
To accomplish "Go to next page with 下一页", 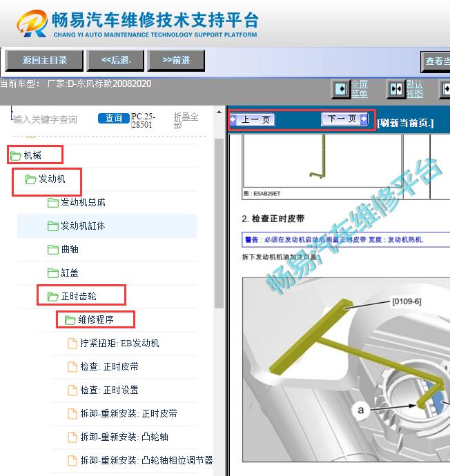I will point(344,119).
